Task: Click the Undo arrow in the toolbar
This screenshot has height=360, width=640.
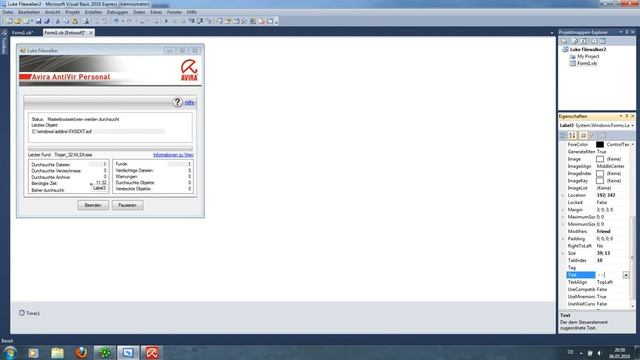Action: pyautogui.click(x=116, y=21)
